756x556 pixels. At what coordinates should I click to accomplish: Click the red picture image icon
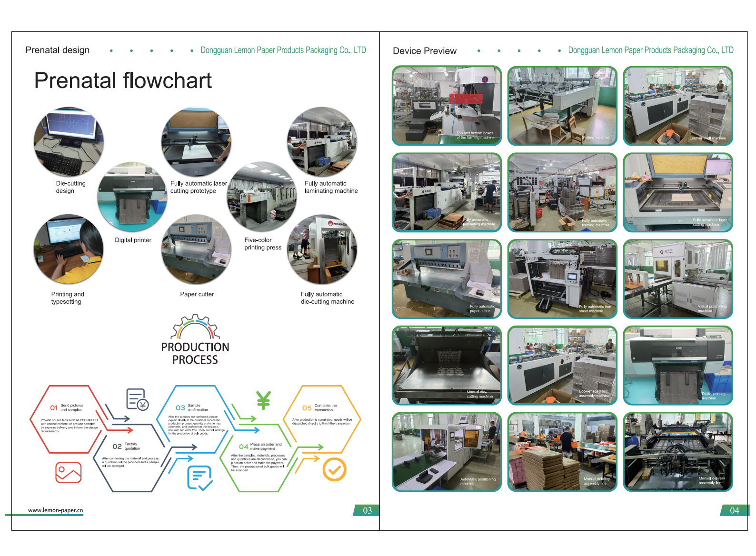(69, 472)
